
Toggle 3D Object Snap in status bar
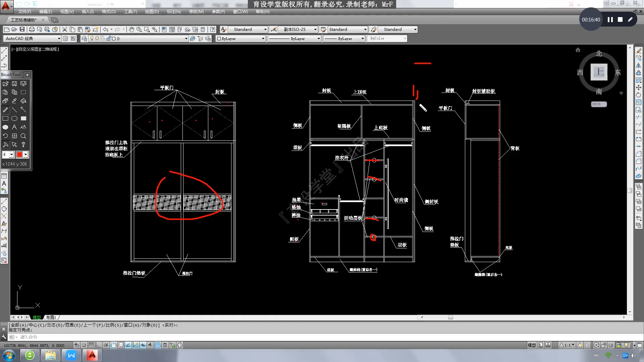[121, 345]
